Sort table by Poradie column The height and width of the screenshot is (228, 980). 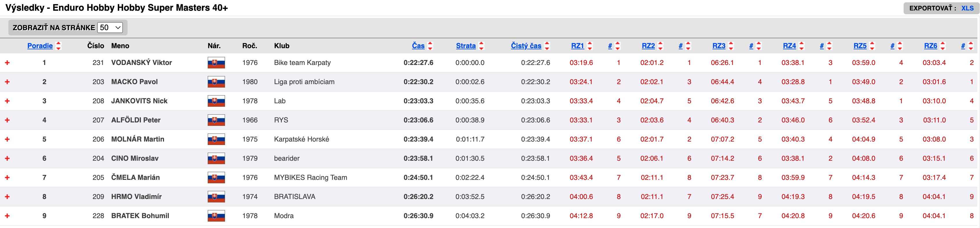[40, 46]
